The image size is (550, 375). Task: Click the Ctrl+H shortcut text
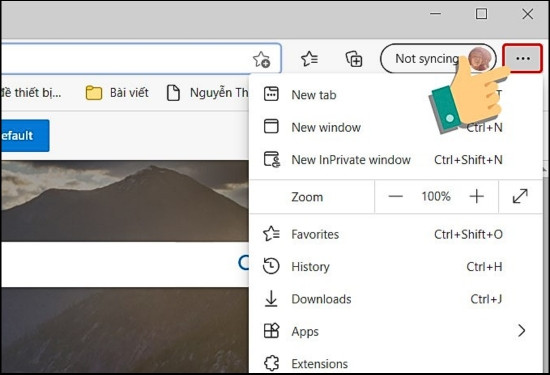484,267
